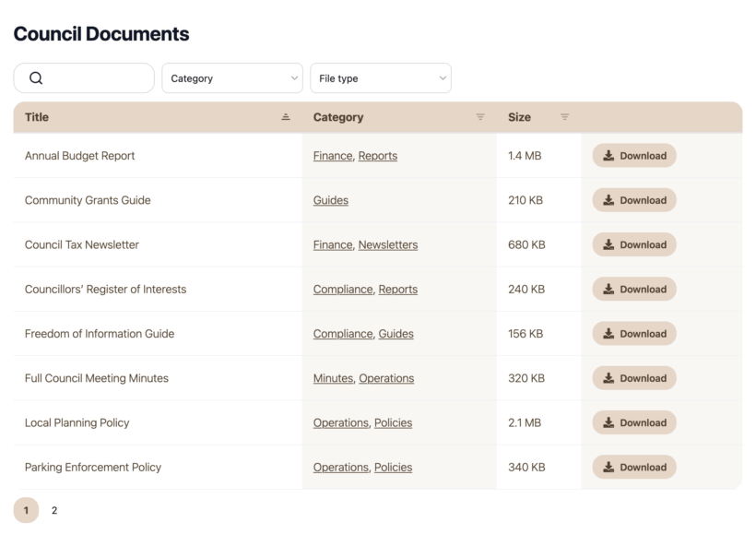The height and width of the screenshot is (558, 756).
Task: Open Reports link in Annual Budget Report row
Action: click(x=378, y=156)
